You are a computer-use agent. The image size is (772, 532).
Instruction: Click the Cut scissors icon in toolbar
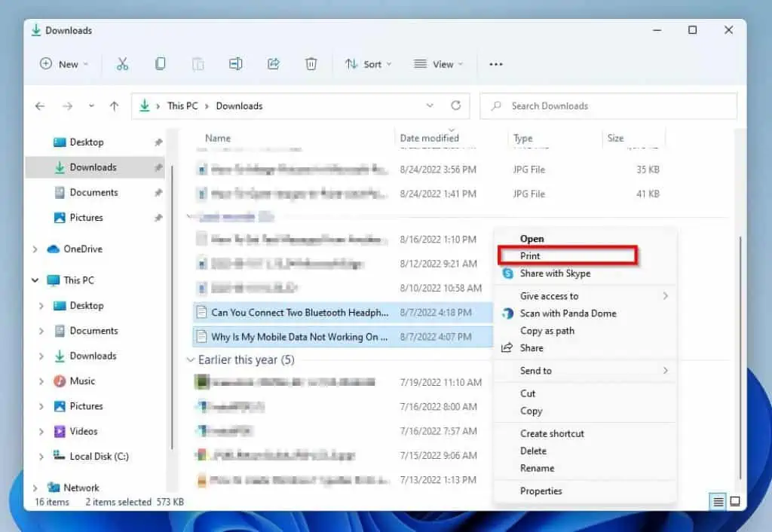(x=122, y=64)
